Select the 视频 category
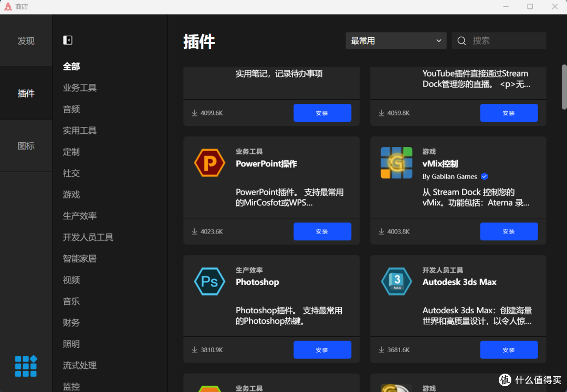Viewport: 567px width, 392px height. [71, 280]
